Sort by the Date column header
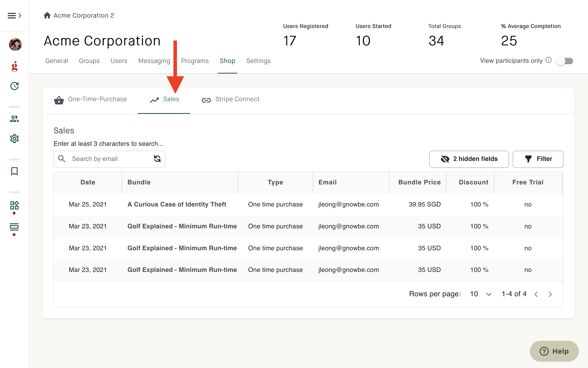Image resolution: width=588 pixels, height=368 pixels. click(x=88, y=182)
